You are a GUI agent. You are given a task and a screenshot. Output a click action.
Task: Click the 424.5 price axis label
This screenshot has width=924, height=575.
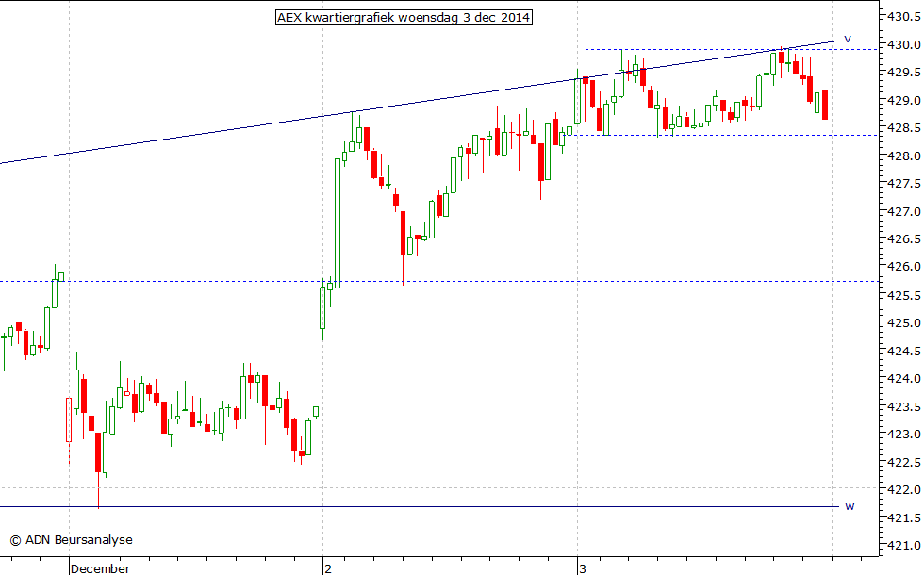(904, 351)
